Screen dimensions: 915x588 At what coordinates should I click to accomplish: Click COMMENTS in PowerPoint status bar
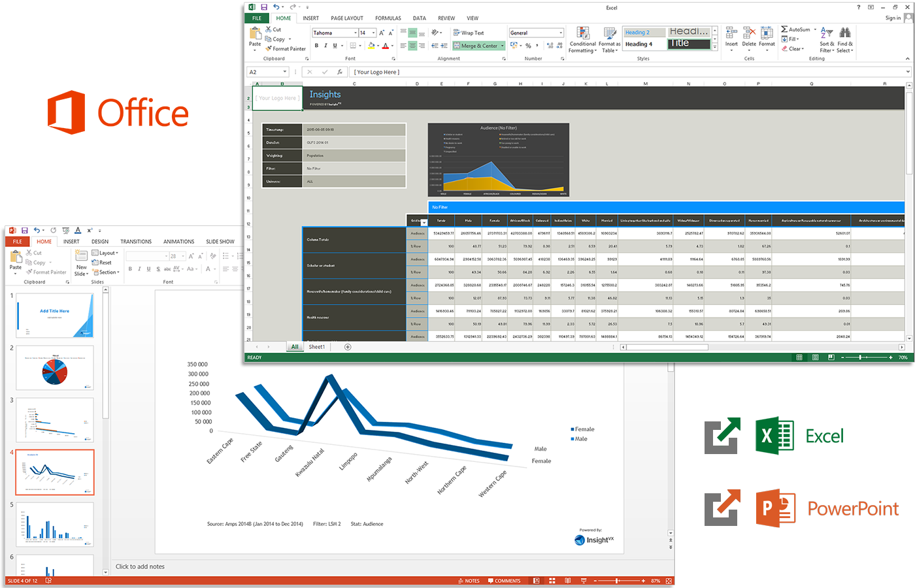point(504,581)
